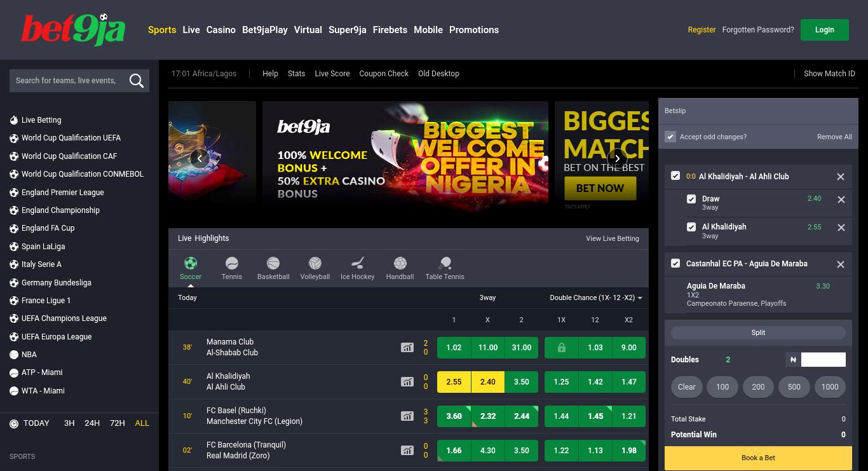Screen dimensions: 868x471
Task: Uncheck the Draw selection checkbox
Action: 691,199
